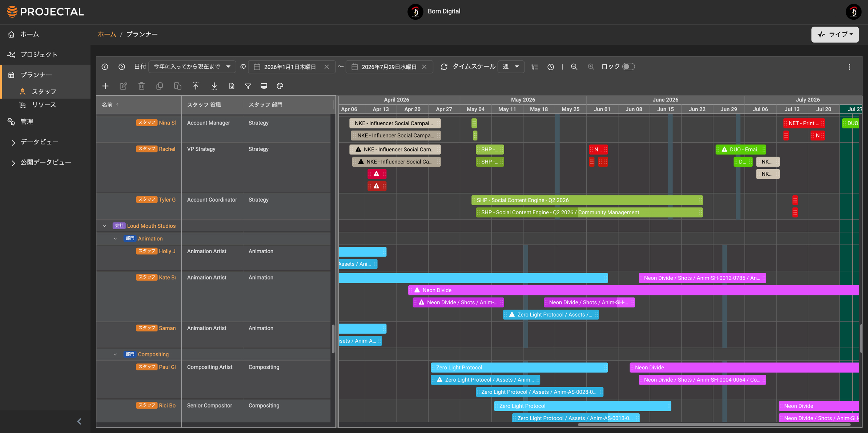
Task: Click the delete trash icon
Action: [x=141, y=86]
